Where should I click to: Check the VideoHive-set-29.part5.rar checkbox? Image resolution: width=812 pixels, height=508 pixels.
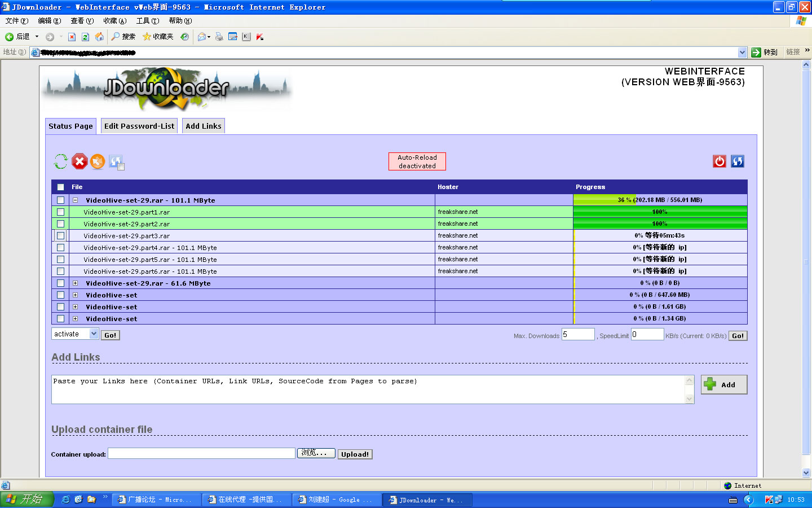click(60, 260)
